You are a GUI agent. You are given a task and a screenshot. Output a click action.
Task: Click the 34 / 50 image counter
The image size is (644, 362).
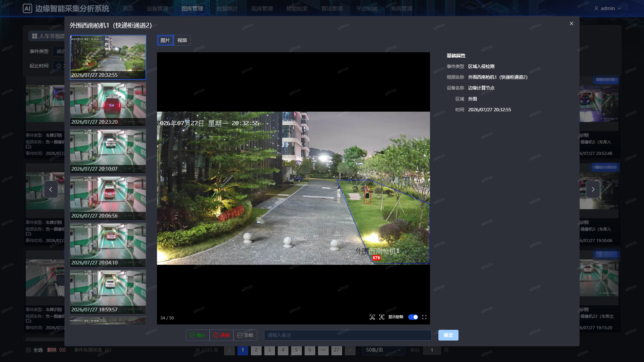167,318
